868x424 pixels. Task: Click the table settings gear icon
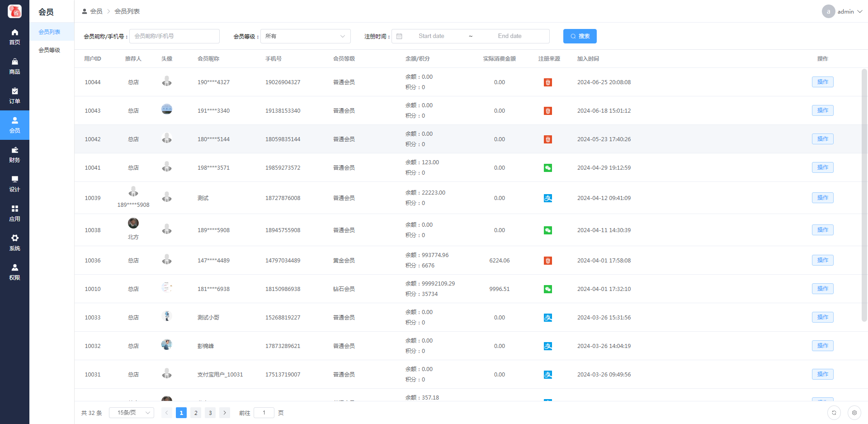point(854,413)
